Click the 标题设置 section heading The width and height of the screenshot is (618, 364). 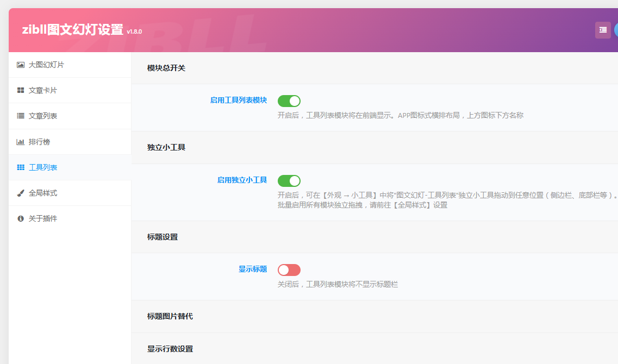pyautogui.click(x=163, y=237)
